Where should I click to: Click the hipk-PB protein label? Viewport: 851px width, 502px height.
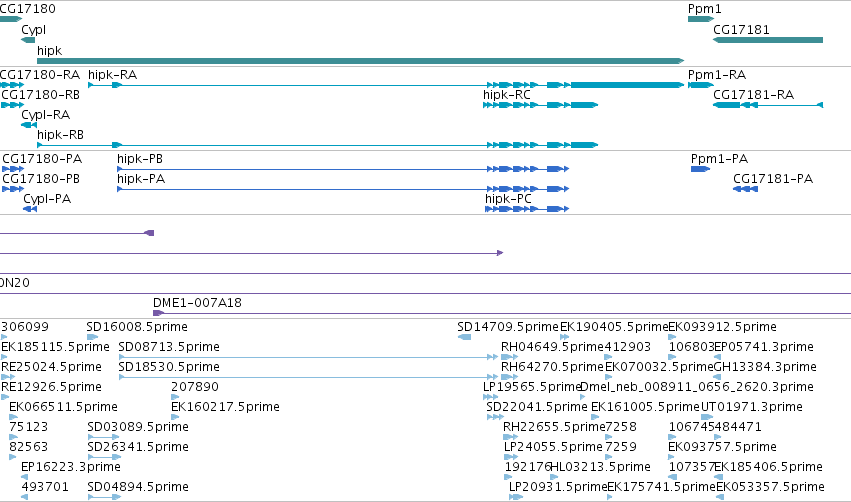(140, 159)
